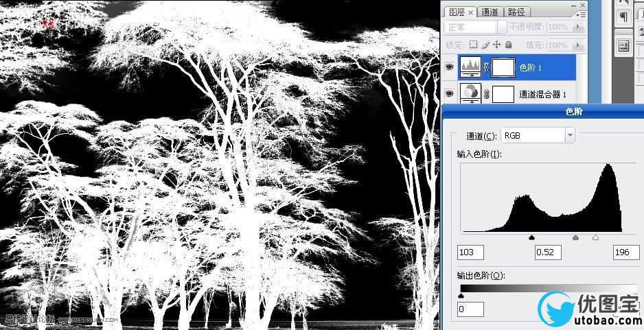Toggle lock all padlock icon
644x330 pixels.
coord(509,44)
